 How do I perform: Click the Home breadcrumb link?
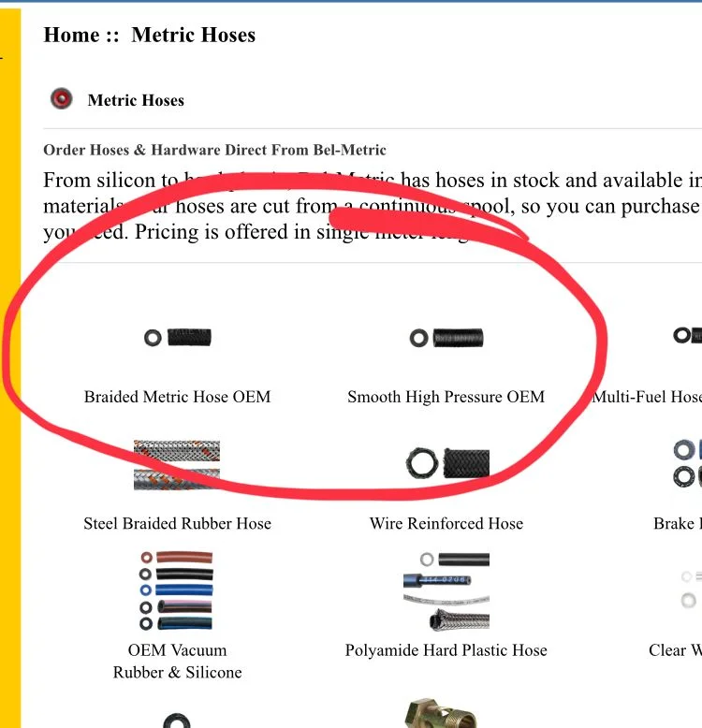(70, 36)
